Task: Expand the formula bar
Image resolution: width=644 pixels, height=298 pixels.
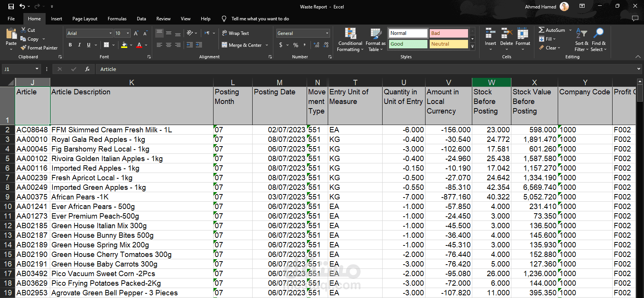Action: [639, 69]
